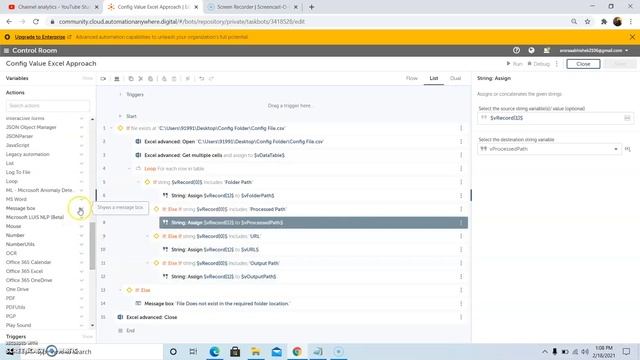Click the Search actions input field
This screenshot has width=640, height=360.
[x=48, y=106]
